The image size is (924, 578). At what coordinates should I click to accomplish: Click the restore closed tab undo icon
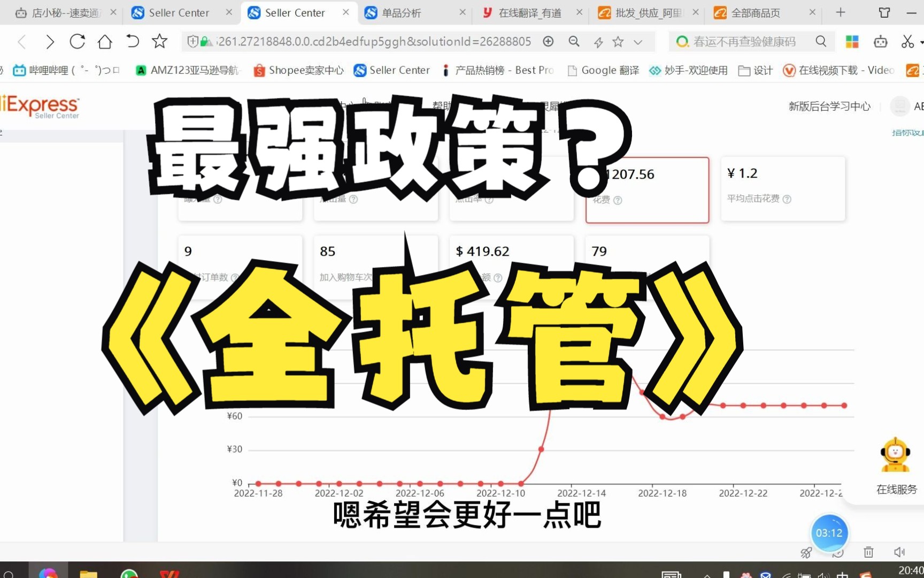click(x=132, y=41)
